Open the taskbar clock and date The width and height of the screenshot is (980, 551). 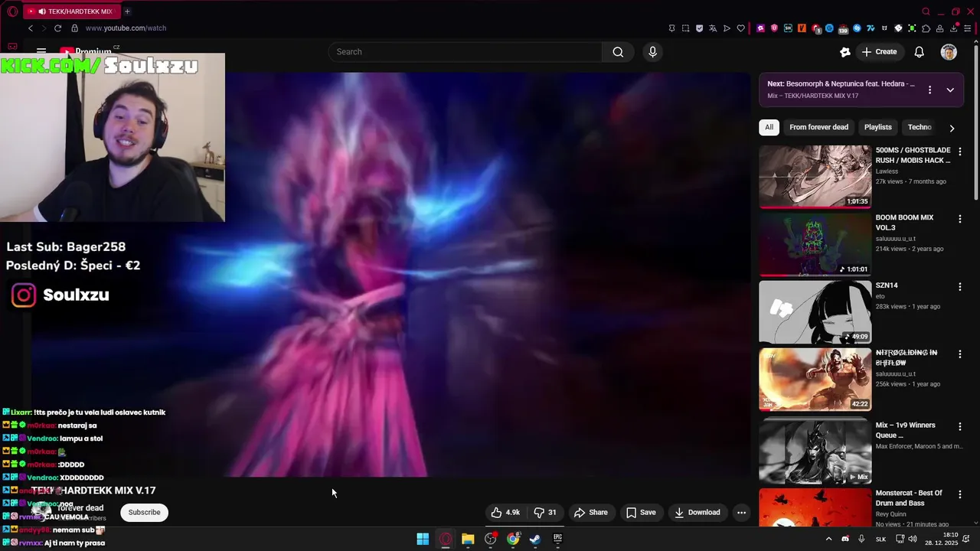(940, 539)
